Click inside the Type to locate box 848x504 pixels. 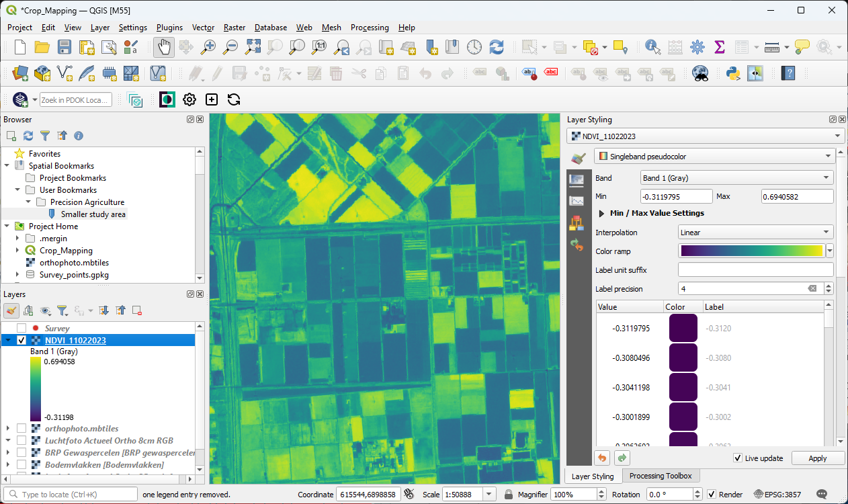pos(71,494)
